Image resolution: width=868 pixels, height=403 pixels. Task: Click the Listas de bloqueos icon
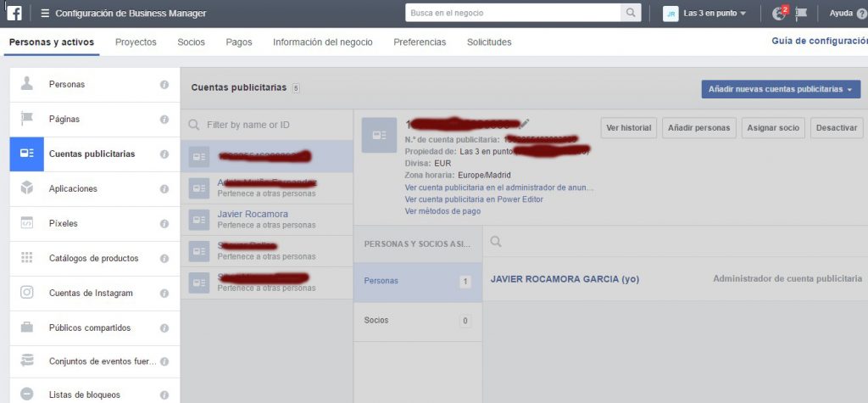coord(26,395)
